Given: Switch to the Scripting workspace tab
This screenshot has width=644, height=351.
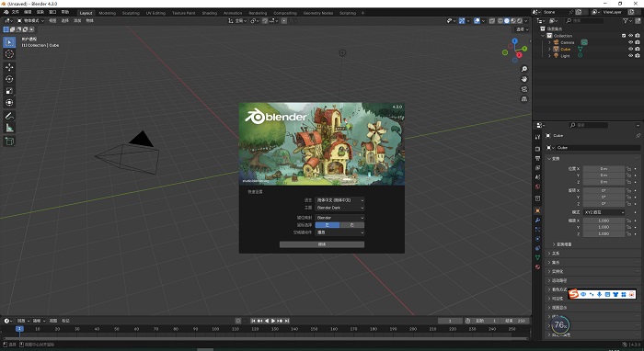Looking at the screenshot, I should coord(348,13).
